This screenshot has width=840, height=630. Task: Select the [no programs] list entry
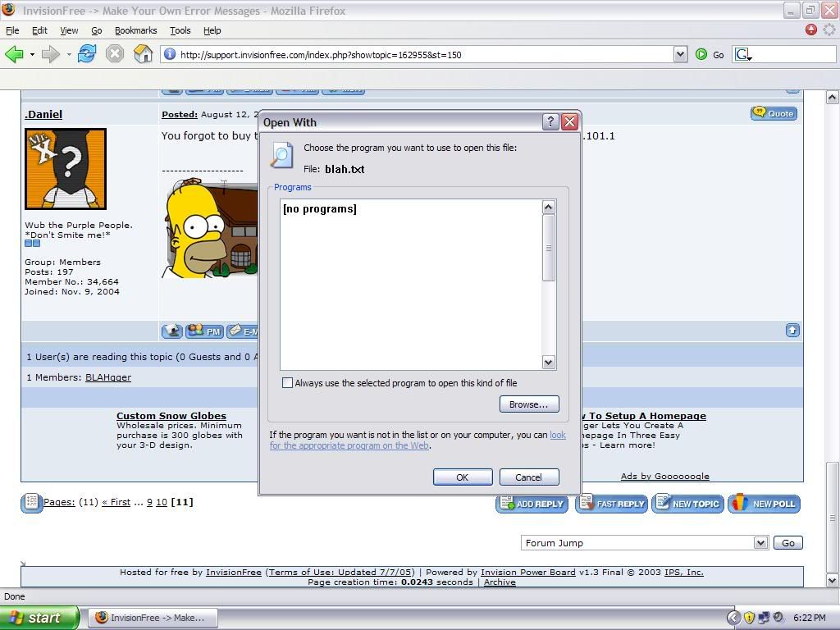click(x=320, y=209)
